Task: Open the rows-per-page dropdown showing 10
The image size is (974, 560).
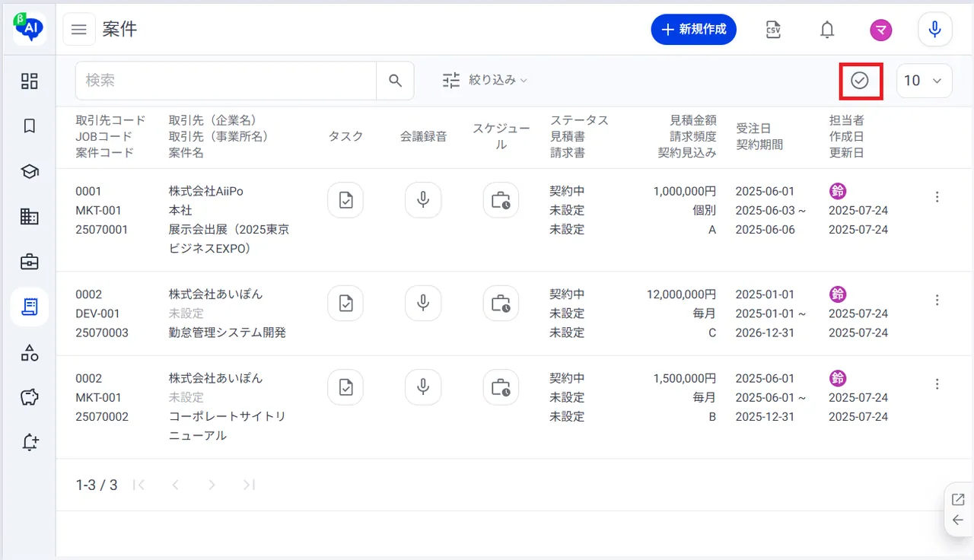Action: [925, 81]
